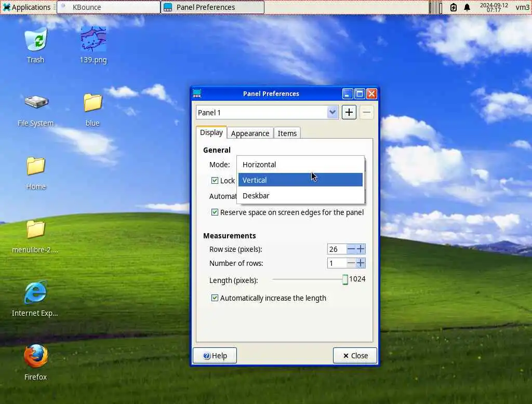Click the Length pixels slider handle
Screen dimensions: 532x404
345,279
